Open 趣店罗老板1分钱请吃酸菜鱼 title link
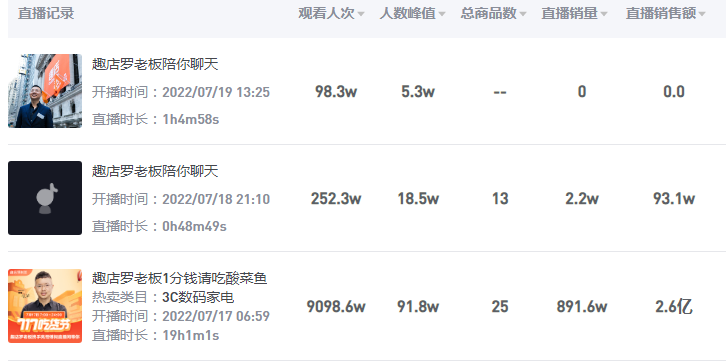This screenshot has width=726, height=362. (x=180, y=278)
